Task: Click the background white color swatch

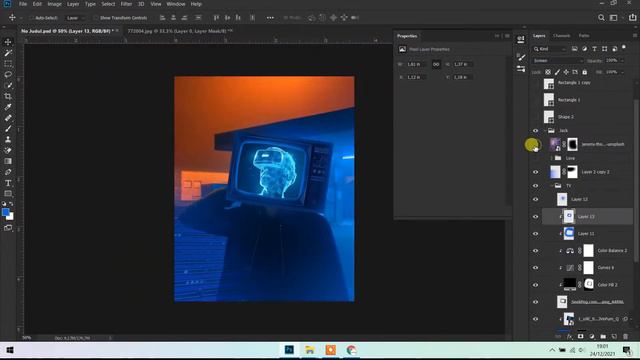Action: click(x=11, y=217)
